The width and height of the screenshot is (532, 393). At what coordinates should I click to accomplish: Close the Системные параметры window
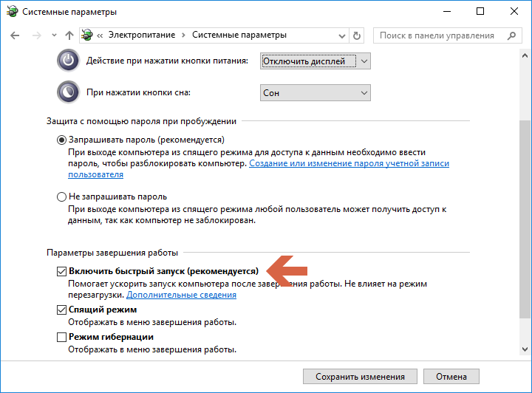pyautogui.click(x=514, y=12)
